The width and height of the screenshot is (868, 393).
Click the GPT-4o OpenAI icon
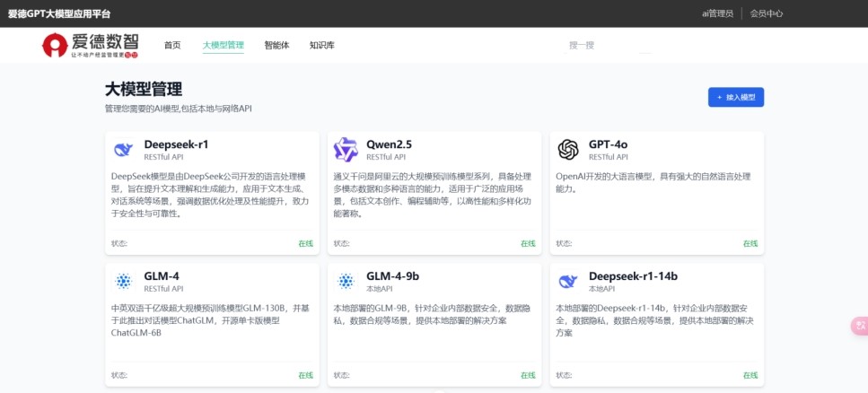(x=568, y=150)
